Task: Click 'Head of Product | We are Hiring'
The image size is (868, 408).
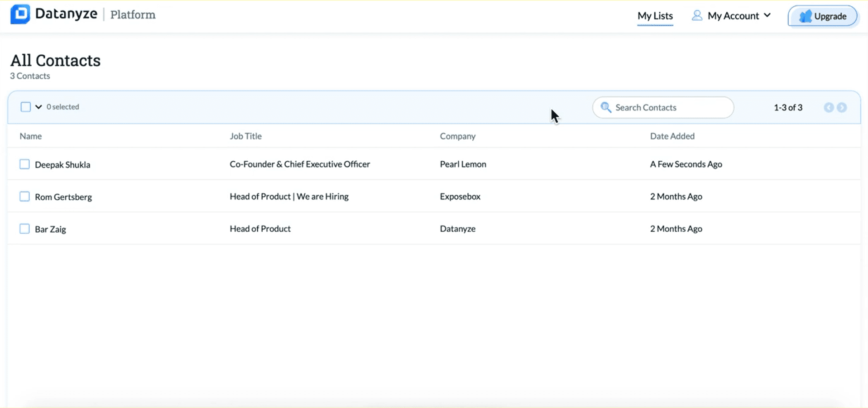Action: click(x=289, y=196)
